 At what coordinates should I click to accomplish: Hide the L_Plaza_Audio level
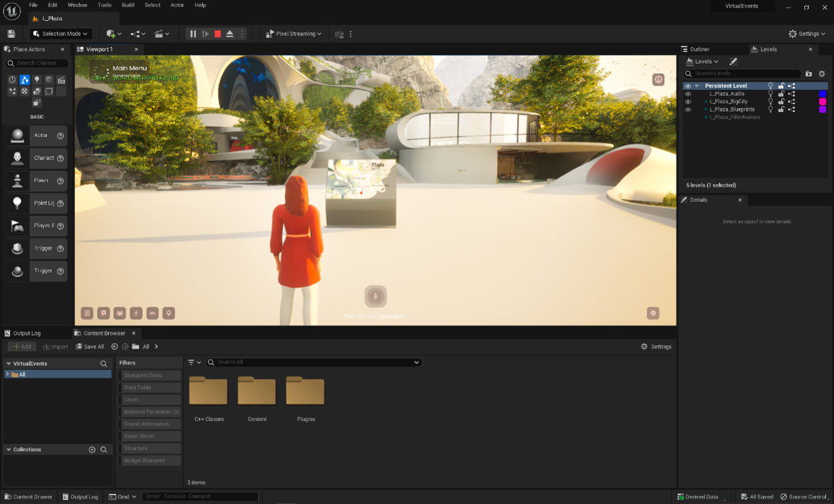click(x=688, y=94)
